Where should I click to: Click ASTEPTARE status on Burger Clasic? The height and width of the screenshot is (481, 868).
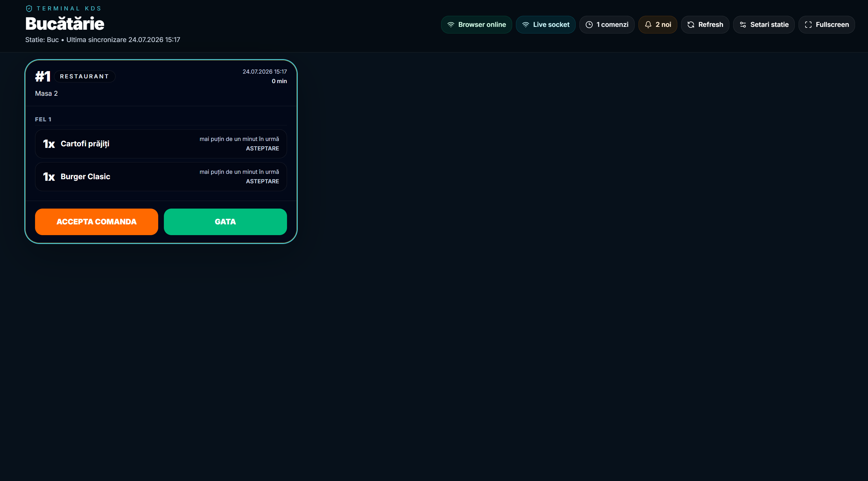(x=262, y=181)
